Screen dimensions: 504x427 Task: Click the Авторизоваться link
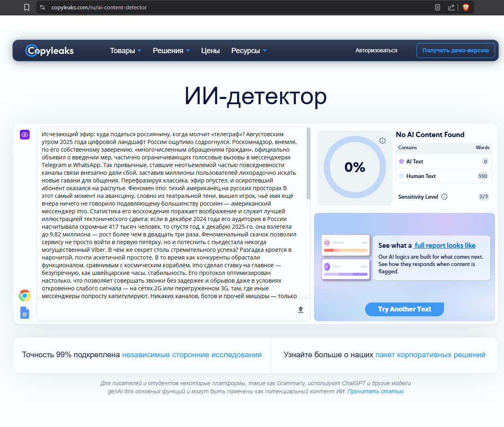[376, 51]
